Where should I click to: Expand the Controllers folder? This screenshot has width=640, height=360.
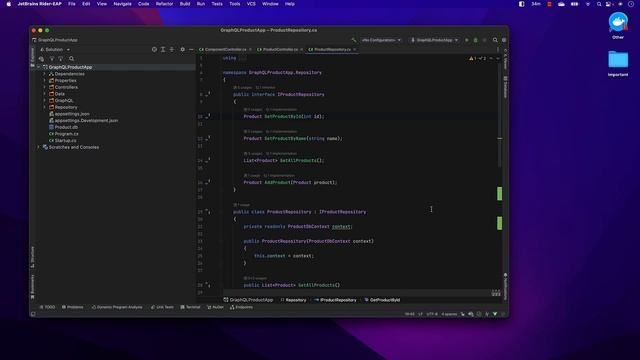pos(45,87)
